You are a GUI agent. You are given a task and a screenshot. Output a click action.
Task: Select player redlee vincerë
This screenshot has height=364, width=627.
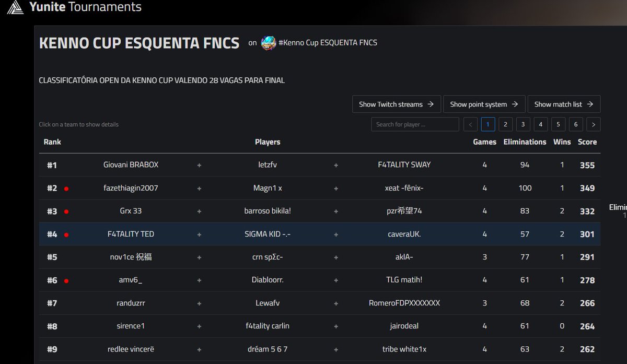pos(131,349)
